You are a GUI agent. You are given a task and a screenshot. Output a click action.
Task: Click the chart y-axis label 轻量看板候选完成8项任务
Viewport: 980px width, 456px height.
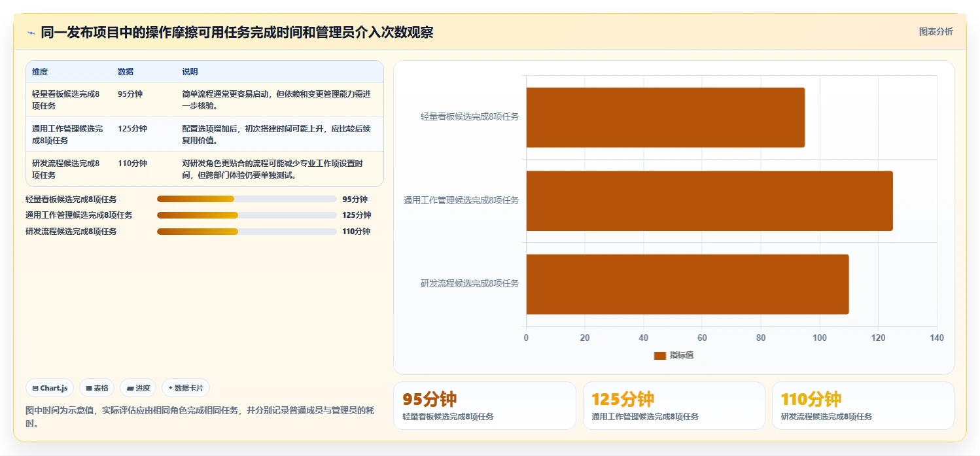470,117
